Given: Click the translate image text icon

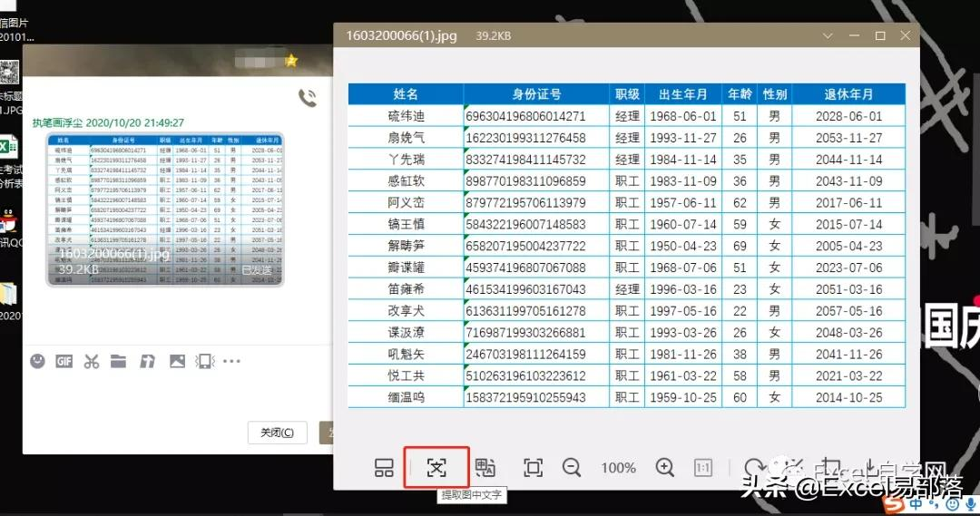Looking at the screenshot, I should pos(485,467).
